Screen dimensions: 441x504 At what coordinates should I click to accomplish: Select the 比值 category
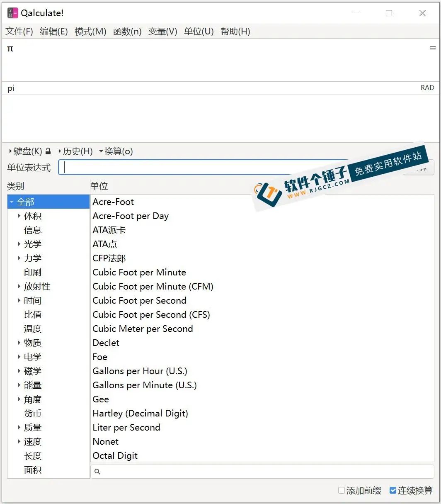coord(33,314)
